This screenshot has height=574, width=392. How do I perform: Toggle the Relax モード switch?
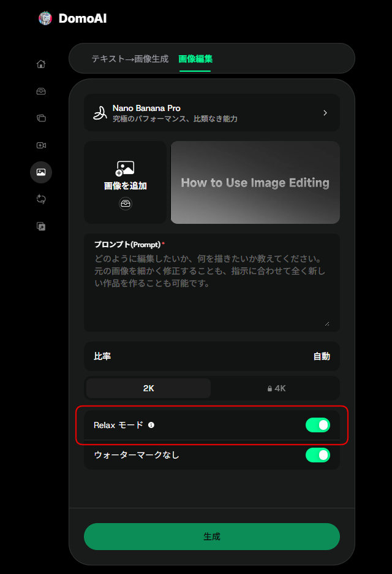tap(318, 425)
